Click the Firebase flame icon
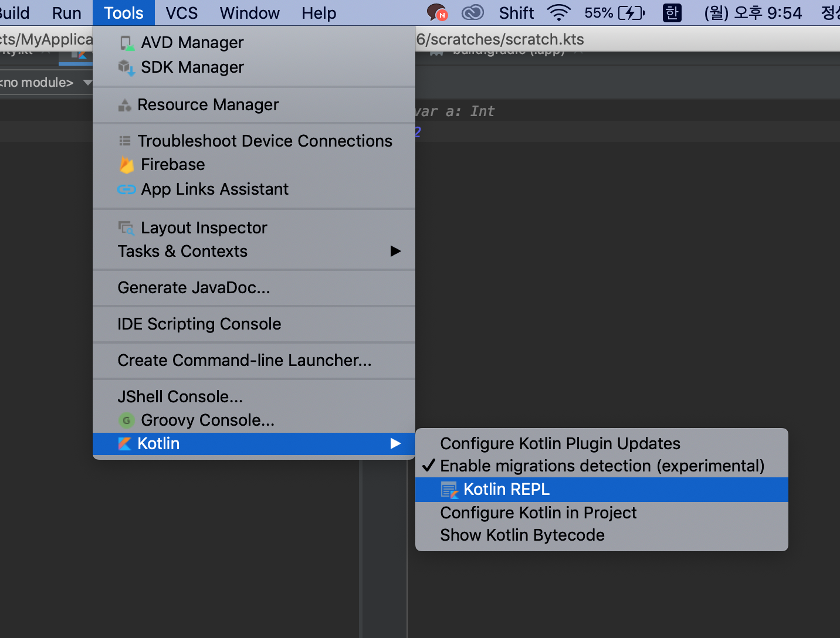 pyautogui.click(x=126, y=165)
